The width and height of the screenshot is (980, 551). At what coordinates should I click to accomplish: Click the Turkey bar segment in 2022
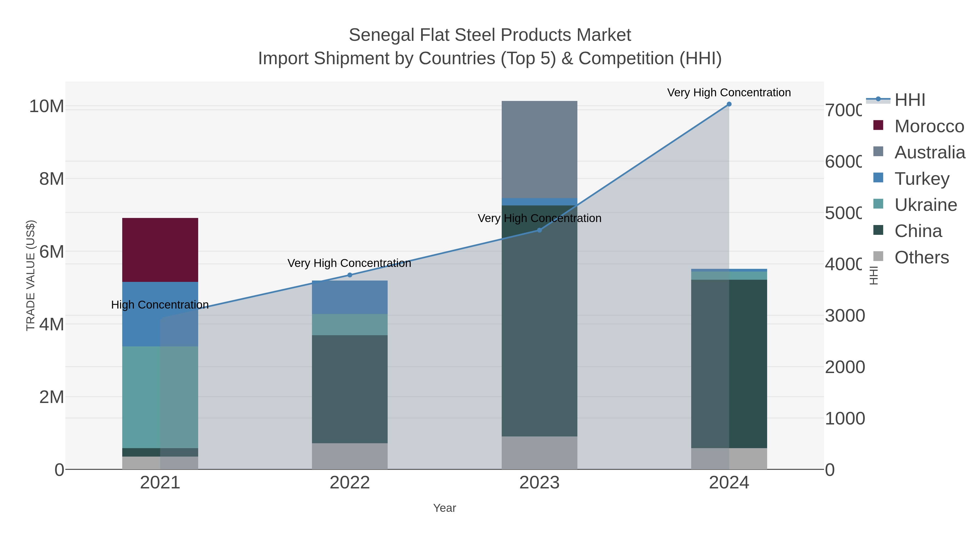350,297
